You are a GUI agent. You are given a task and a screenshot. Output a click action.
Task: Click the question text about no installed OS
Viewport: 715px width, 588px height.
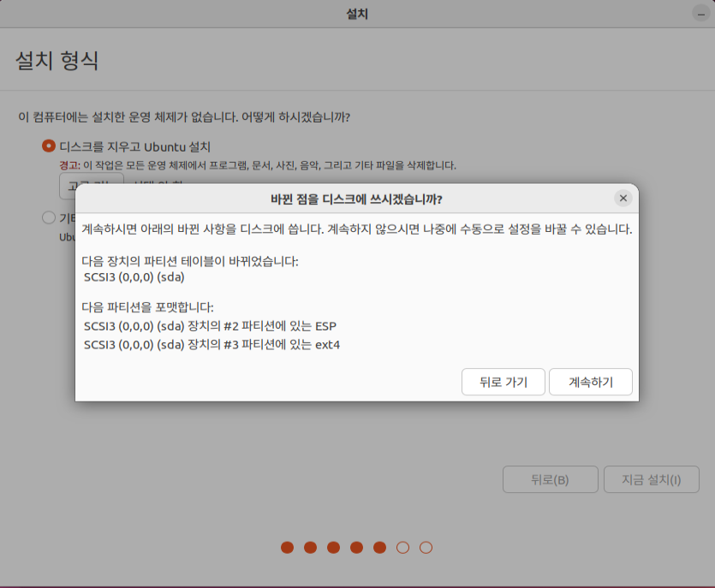pos(184,117)
